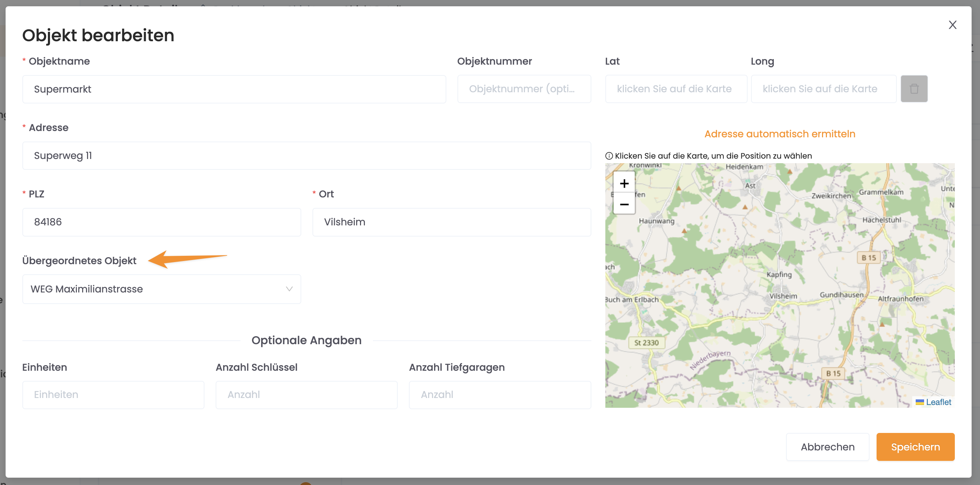The width and height of the screenshot is (980, 485).
Task: Close the Objekt bearbeiten dialog
Action: [952, 25]
